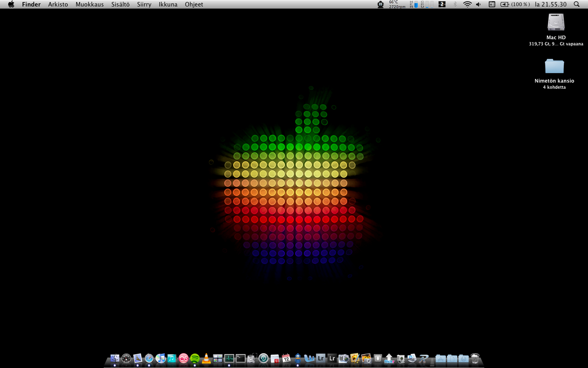The image size is (588, 368).
Task: Open the Muokkaus menu
Action: pyautogui.click(x=89, y=4)
